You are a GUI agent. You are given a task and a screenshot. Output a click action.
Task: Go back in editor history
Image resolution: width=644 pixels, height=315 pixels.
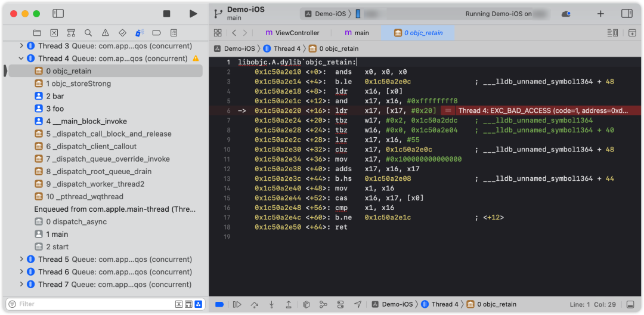pyautogui.click(x=234, y=33)
